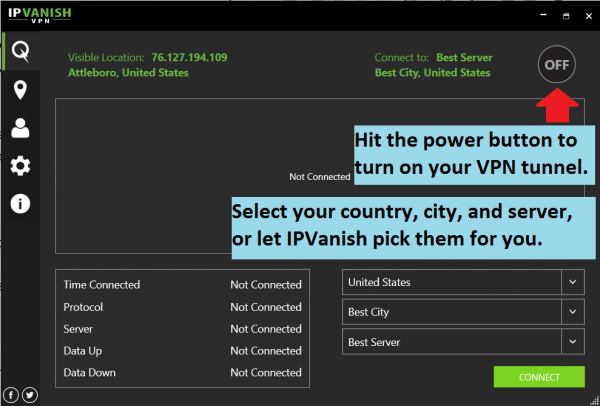Open the Facebook icon link
Image resolution: width=600 pixels, height=406 pixels.
click(11, 395)
